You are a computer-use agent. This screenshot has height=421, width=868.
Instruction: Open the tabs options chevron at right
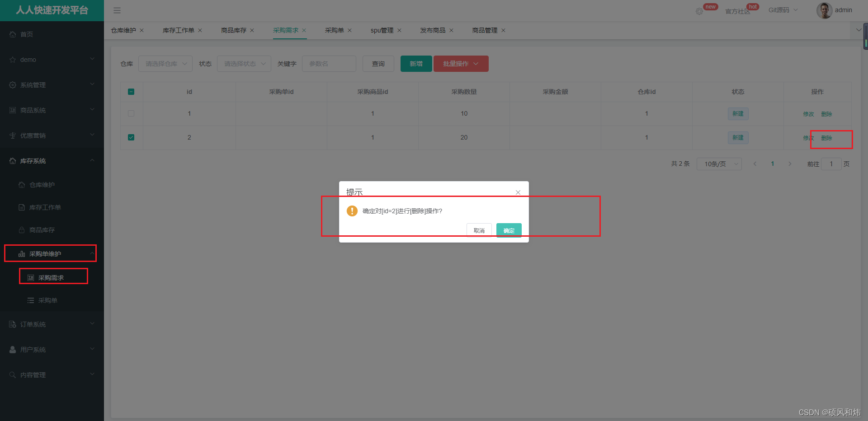click(x=859, y=30)
